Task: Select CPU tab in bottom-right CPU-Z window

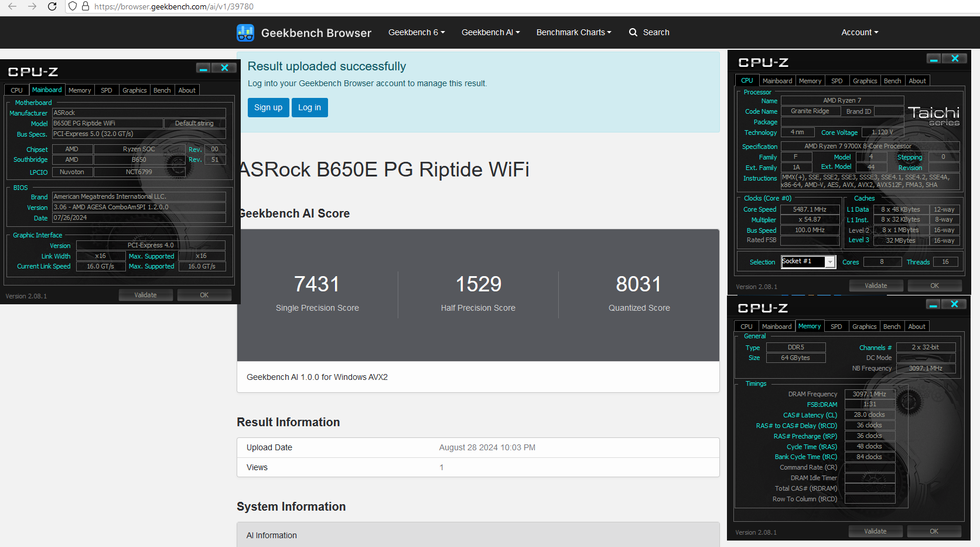Action: pos(746,327)
